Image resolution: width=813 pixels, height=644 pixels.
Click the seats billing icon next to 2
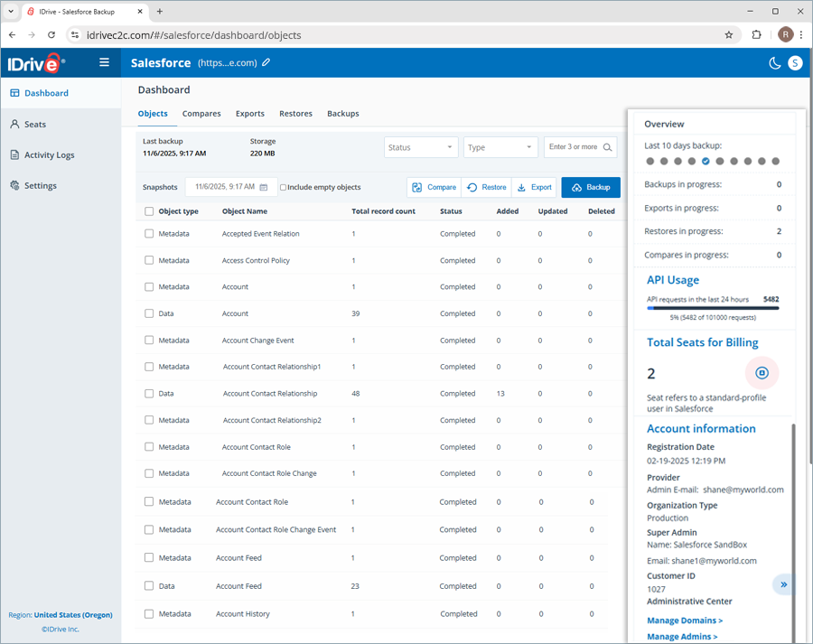(762, 372)
